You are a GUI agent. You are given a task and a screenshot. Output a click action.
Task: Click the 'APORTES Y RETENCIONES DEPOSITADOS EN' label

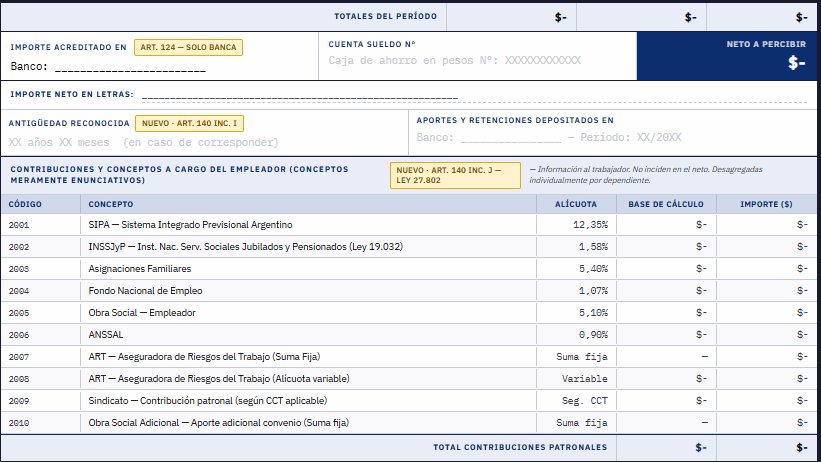tap(515, 120)
